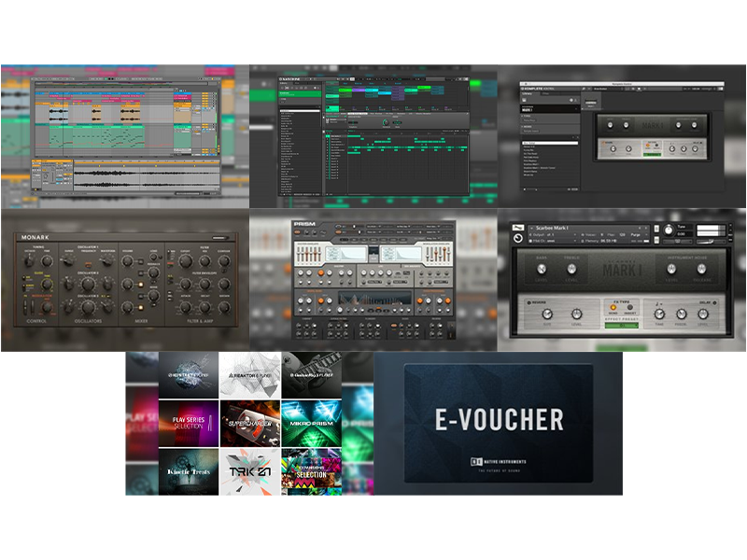Adjust Monark mixer Noise knob
Screen dimensions: 747x560
153,296
